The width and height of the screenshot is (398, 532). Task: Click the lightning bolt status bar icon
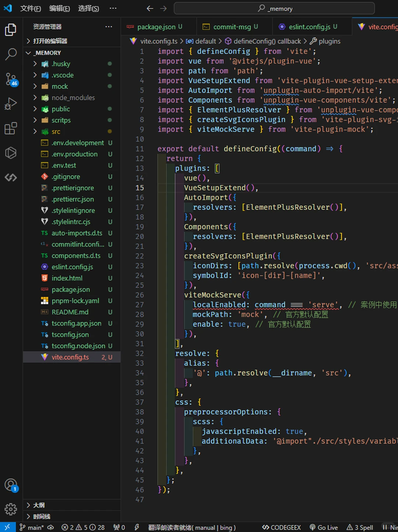pos(137,527)
